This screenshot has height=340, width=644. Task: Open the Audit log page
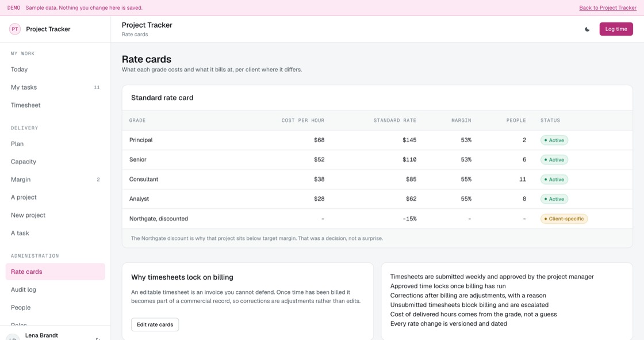click(55, 289)
